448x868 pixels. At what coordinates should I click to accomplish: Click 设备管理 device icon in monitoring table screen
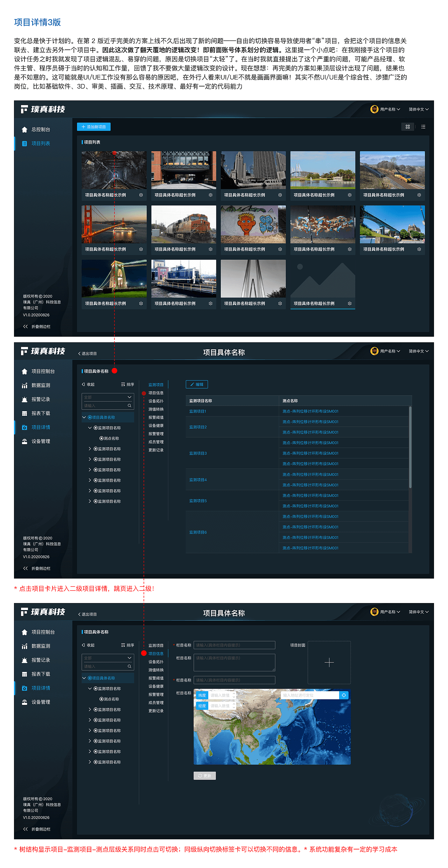(x=24, y=441)
